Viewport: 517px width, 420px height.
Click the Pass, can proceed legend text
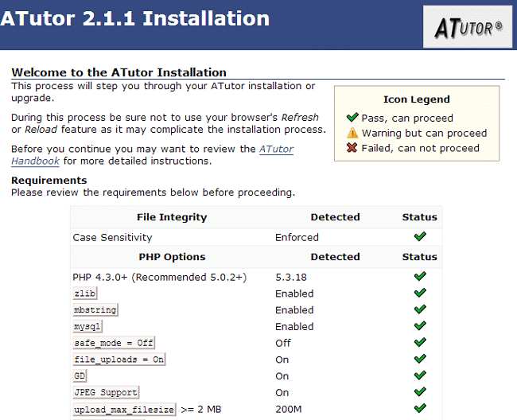[407, 118]
